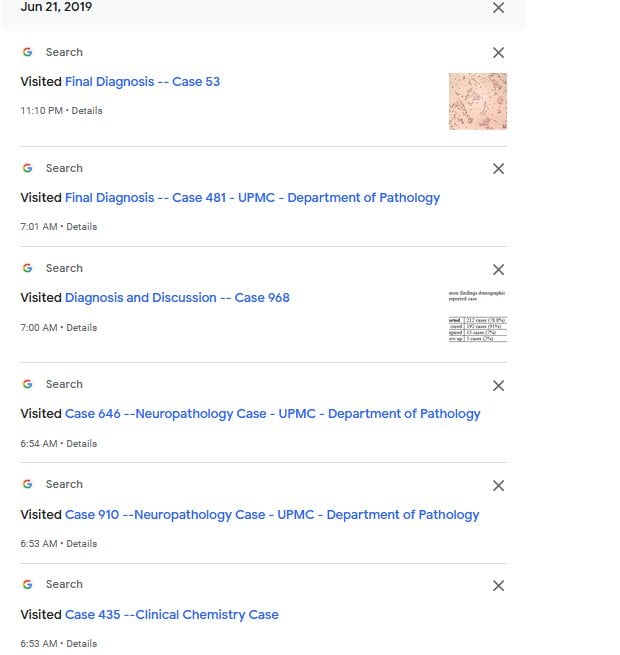Image resolution: width=620 pixels, height=655 pixels.
Task: Open Case 435 Clinical Chemistry Case link
Action: pos(171,615)
